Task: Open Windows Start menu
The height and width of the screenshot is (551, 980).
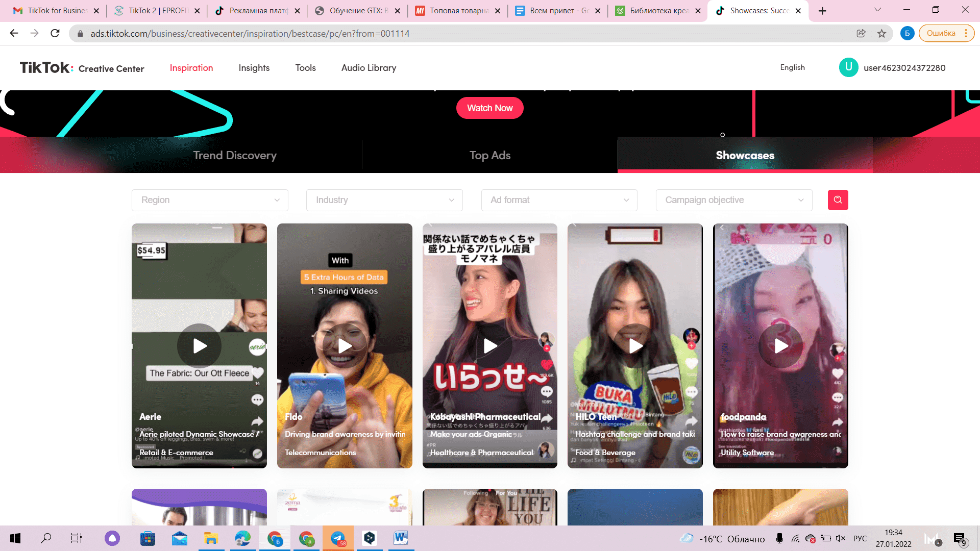Action: (15, 538)
